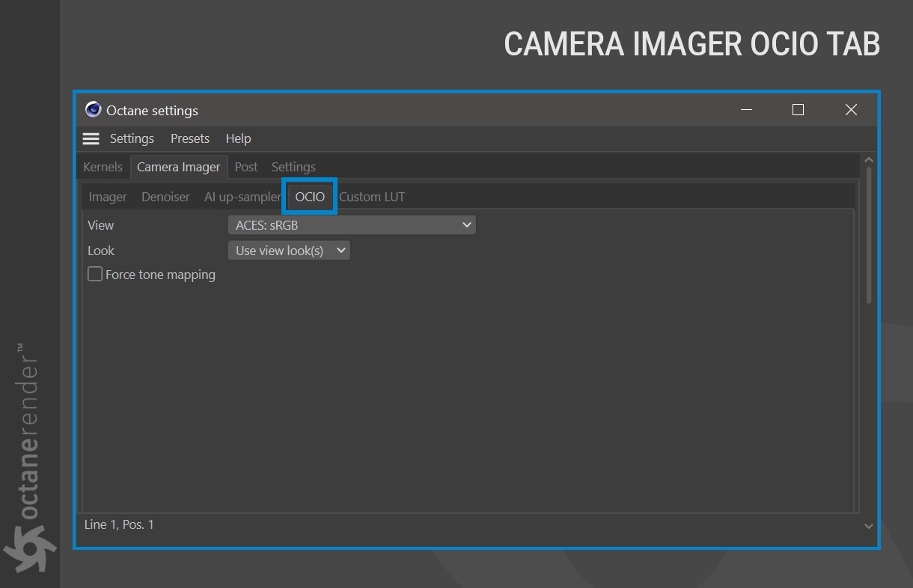913x588 pixels.
Task: Minimize the Octane settings window
Action: (x=746, y=110)
